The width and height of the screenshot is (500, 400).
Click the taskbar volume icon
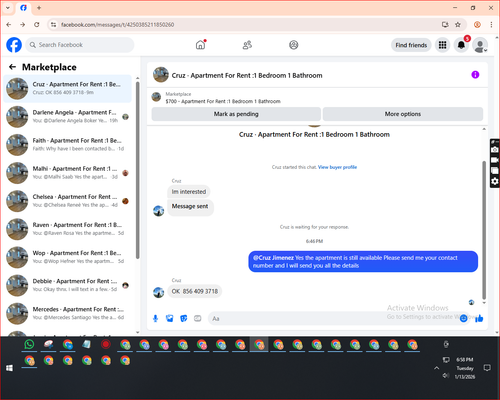446,376
